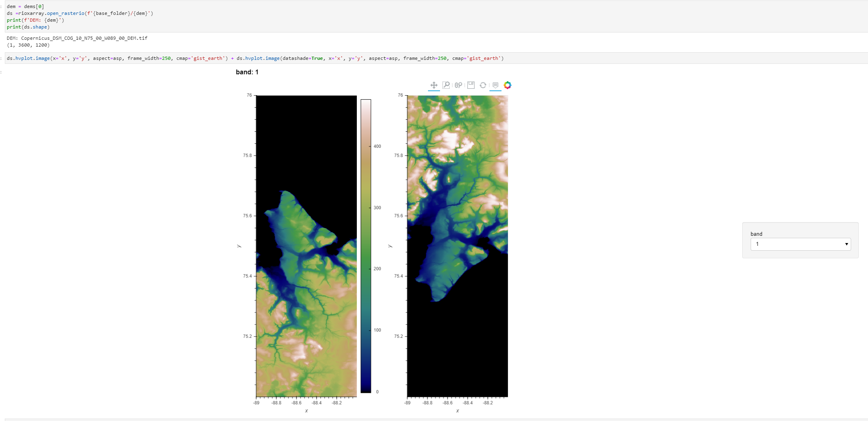
Task: Reset the plot view with the refresh icon
Action: click(482, 85)
